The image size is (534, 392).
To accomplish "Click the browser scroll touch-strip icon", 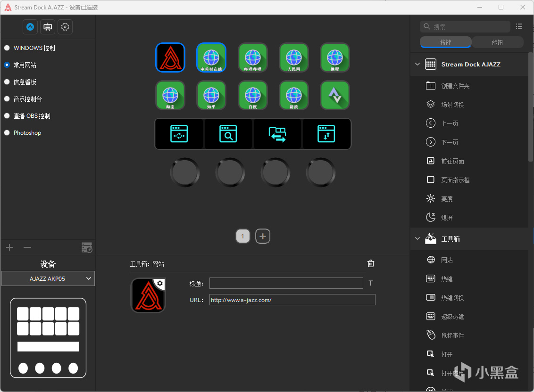I will pos(326,134).
